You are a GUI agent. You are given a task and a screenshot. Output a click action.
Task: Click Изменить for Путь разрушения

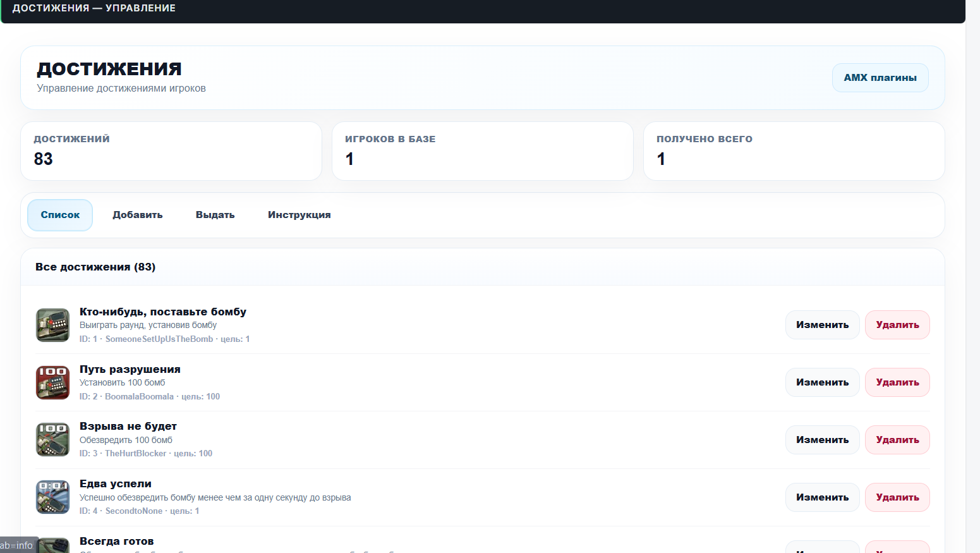[x=823, y=382]
